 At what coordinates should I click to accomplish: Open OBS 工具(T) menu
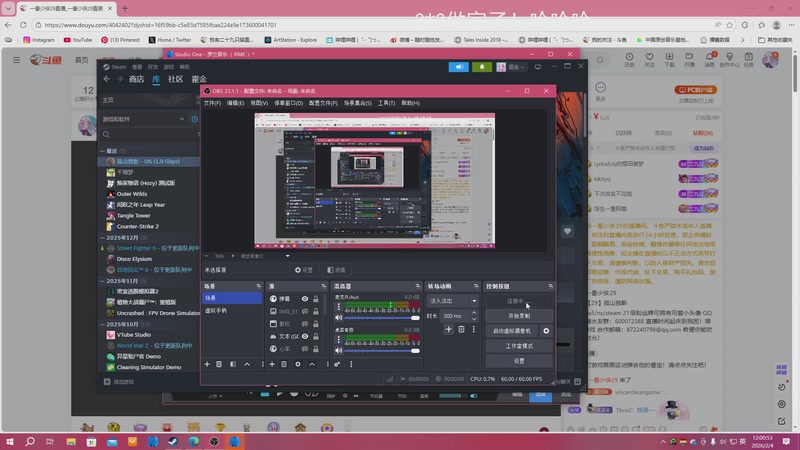coord(386,103)
